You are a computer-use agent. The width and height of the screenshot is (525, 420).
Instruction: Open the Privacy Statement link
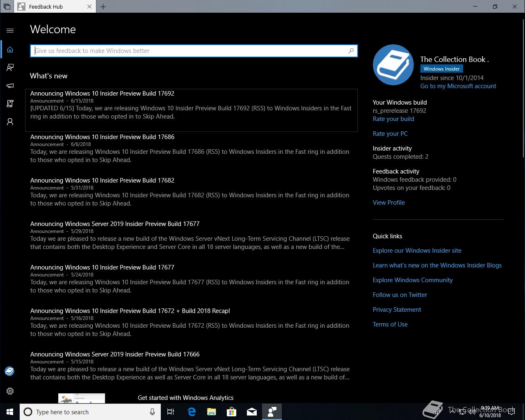click(397, 310)
